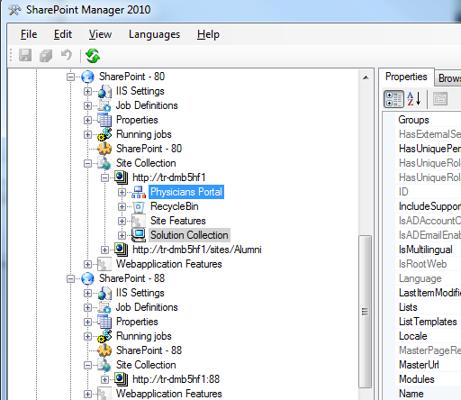Click the Property Pages icon
The width and height of the screenshot is (461, 400).
point(440,99)
